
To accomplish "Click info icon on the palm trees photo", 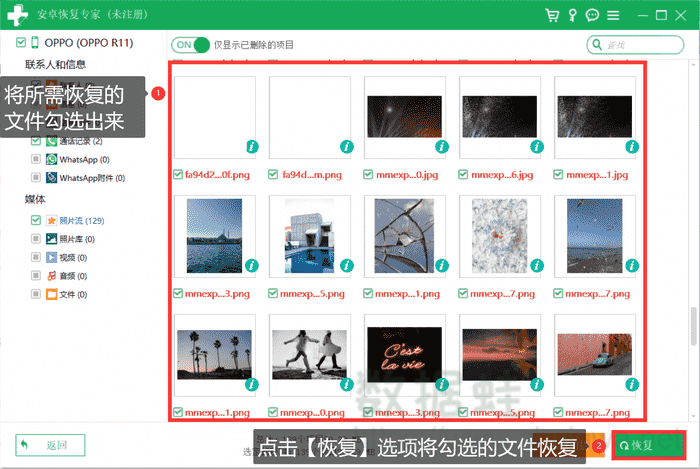I will (x=252, y=384).
